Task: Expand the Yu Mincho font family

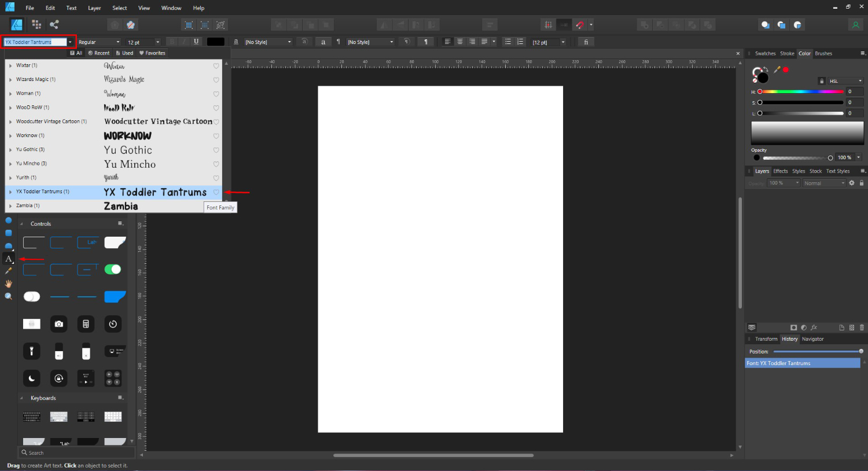Action: pos(10,164)
